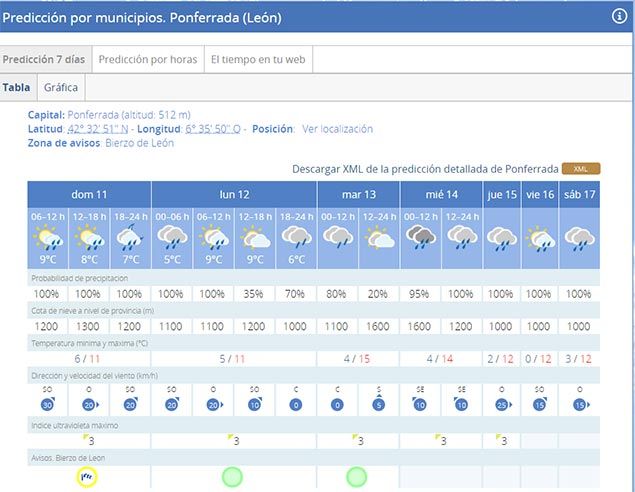Select the Predicción 7 días tab
Image resolution: width=635 pixels, height=492 pixels.
pos(45,60)
